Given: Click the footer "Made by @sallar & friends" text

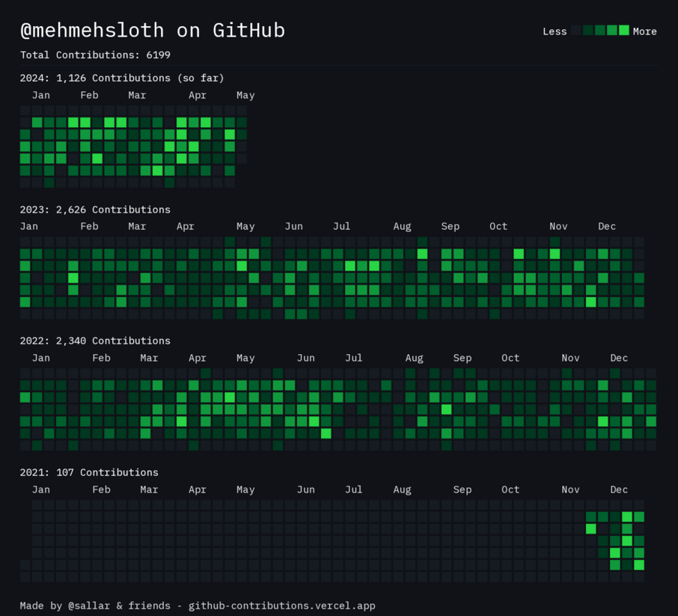Looking at the screenshot, I should pos(95,606).
